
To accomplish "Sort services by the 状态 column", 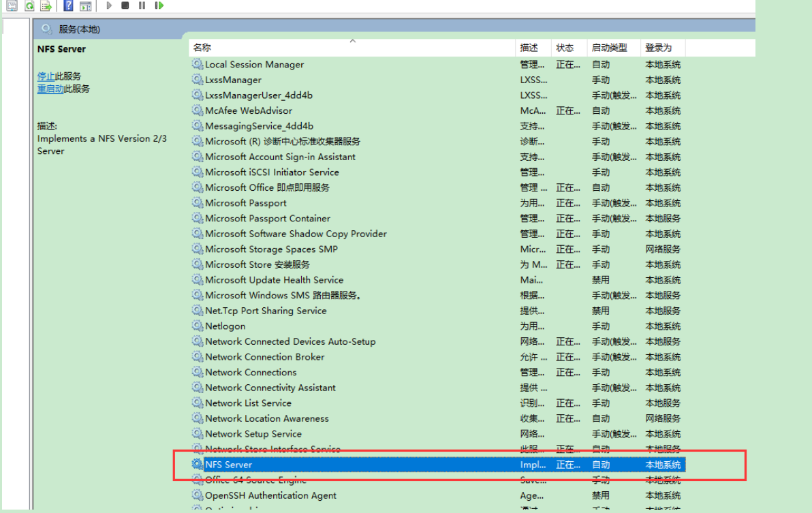I will [x=567, y=48].
